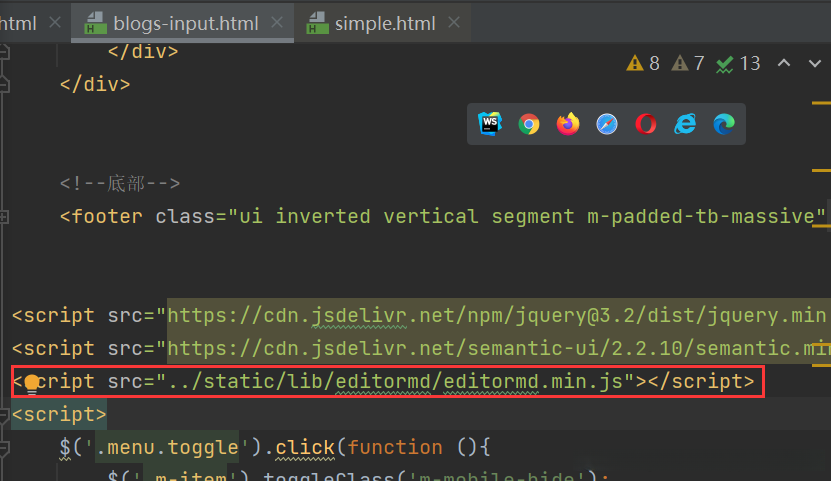Go to previous highlighted error arrow
This screenshot has width=831, height=481.
pos(784,63)
